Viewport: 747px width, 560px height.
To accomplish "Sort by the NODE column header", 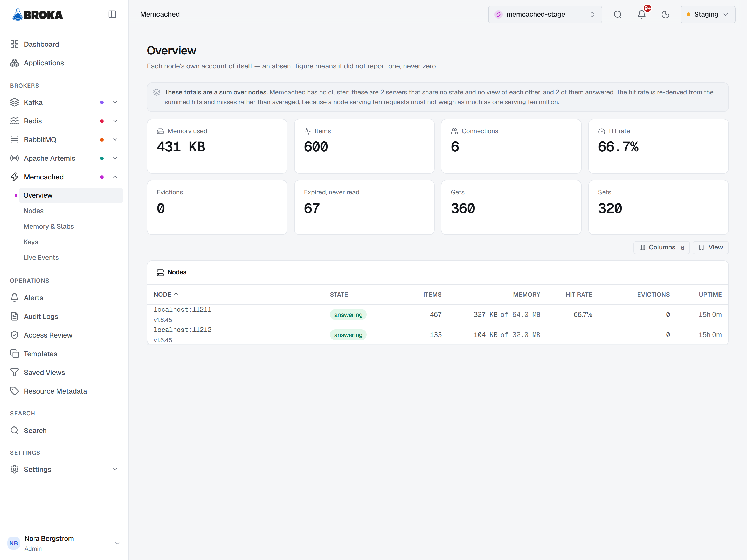I will click(166, 294).
